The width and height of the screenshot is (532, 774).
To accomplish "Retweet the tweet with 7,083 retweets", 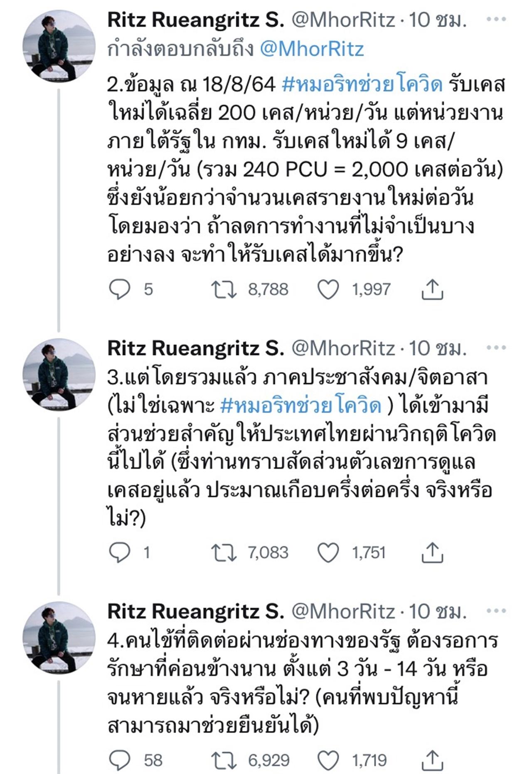I will pos(224,552).
